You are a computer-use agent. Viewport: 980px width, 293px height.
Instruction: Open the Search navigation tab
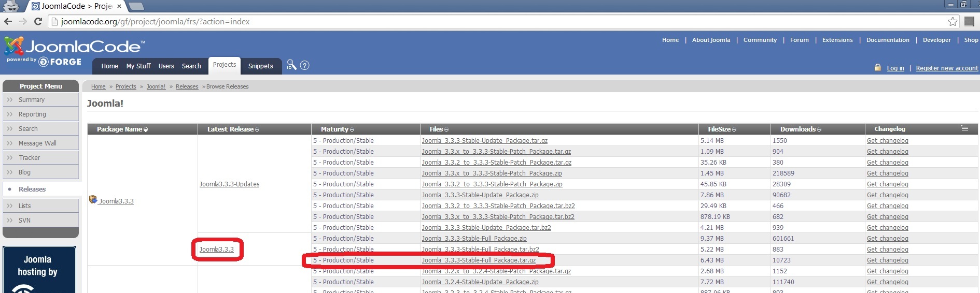click(x=191, y=66)
